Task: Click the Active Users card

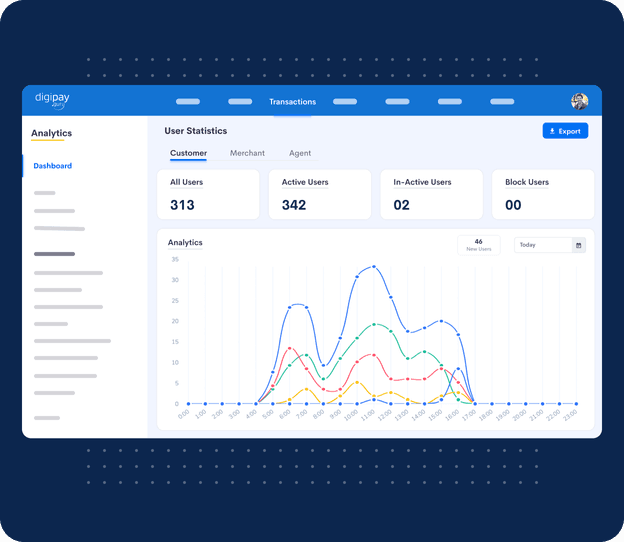Action: pos(319,194)
